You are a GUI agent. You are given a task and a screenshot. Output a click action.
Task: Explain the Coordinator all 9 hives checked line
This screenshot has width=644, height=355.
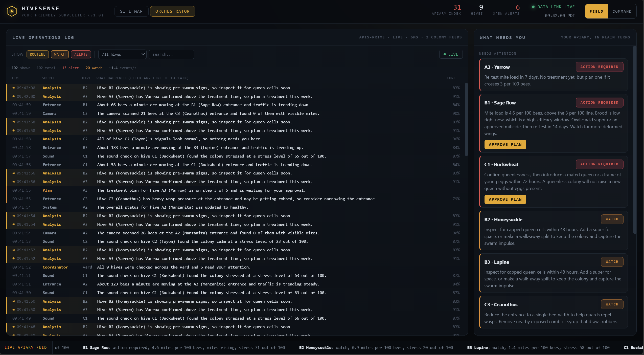click(x=236, y=267)
